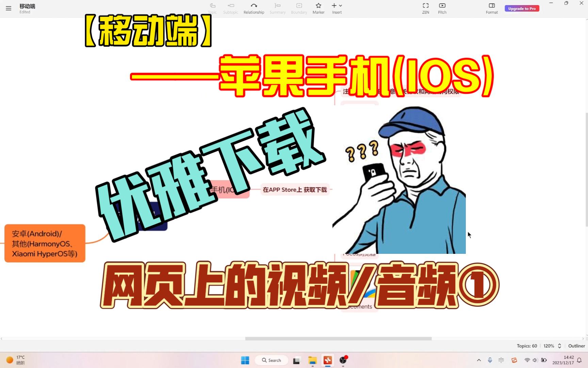This screenshot has height=368, width=588.
Task: Switch to Outliner view
Action: (x=576, y=346)
